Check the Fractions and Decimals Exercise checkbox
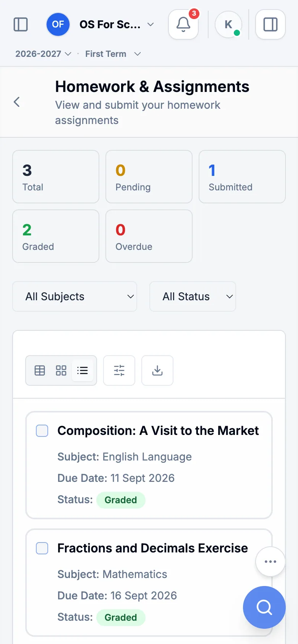This screenshot has width=298, height=644. (x=42, y=548)
